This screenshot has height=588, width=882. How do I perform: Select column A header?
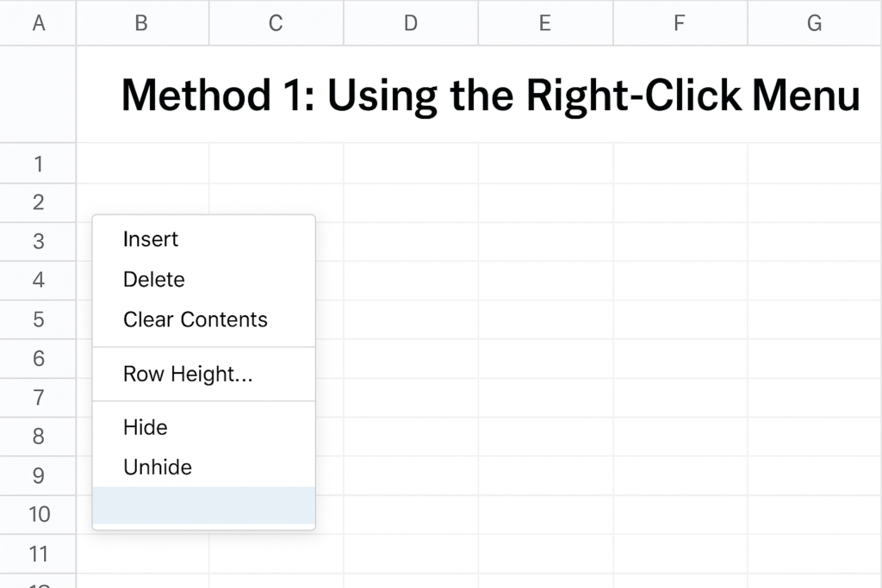click(x=38, y=23)
